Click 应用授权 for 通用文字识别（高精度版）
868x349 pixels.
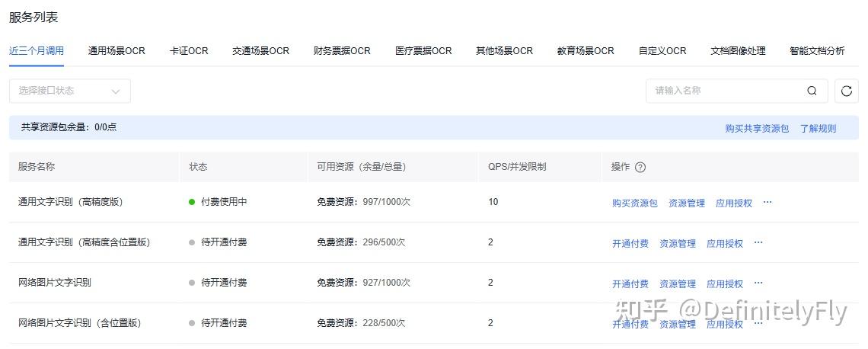point(734,203)
